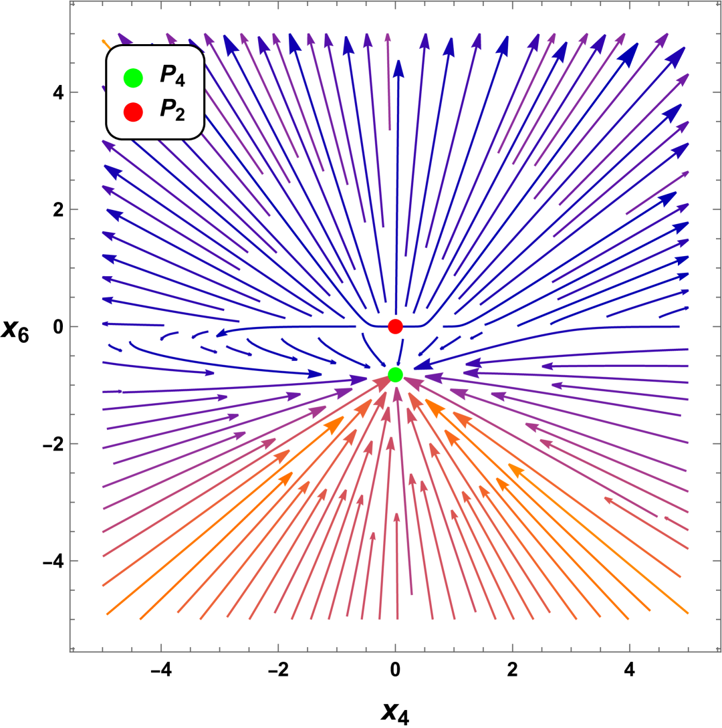
Task: Click x-axis tick label 2
Action: 512,670
